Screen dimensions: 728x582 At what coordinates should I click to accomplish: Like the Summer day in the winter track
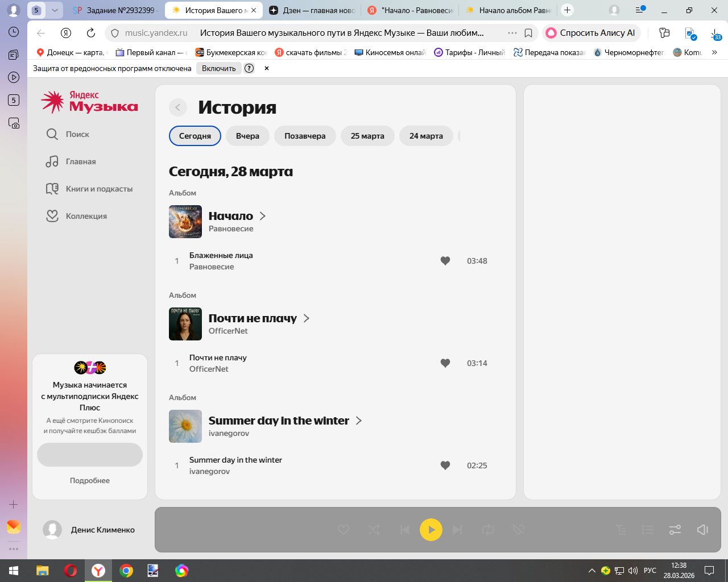[x=445, y=465]
